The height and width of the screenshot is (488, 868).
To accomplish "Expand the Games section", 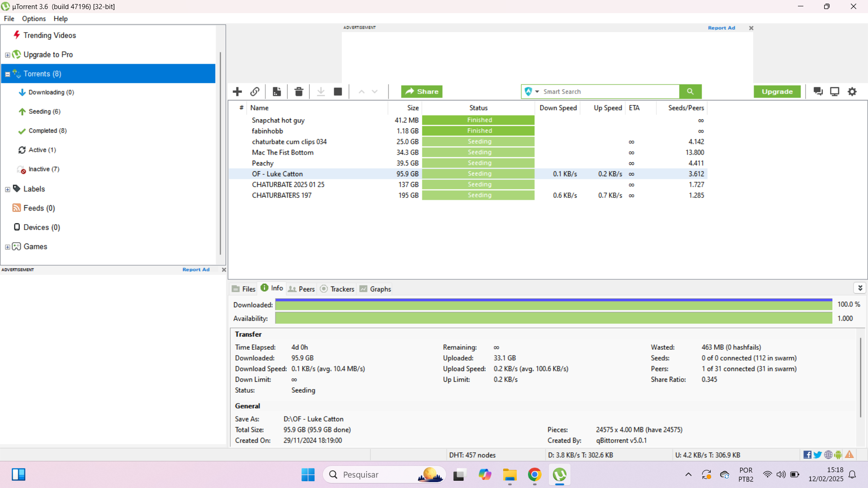I will (7, 246).
